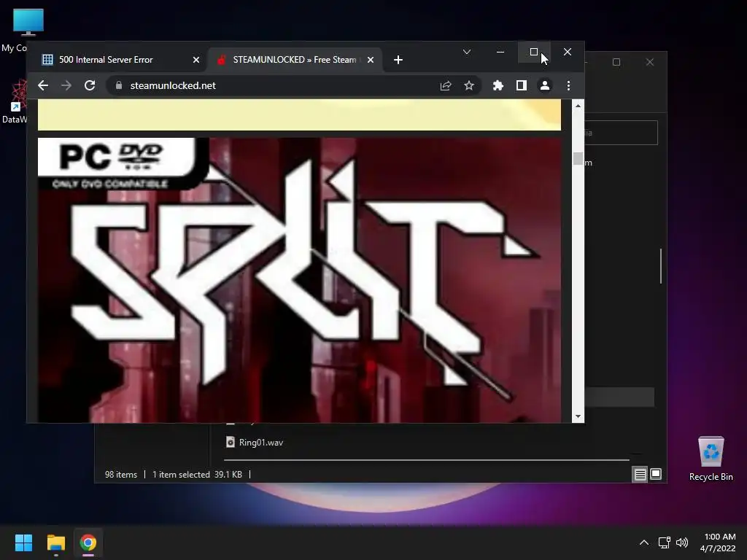Bookmark this page with star icon
Viewport: 747px width, 560px height.
(469, 86)
